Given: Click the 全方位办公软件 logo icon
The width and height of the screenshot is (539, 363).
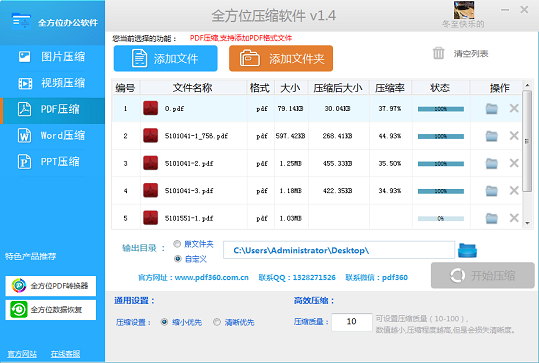Looking at the screenshot, I should tap(21, 21).
